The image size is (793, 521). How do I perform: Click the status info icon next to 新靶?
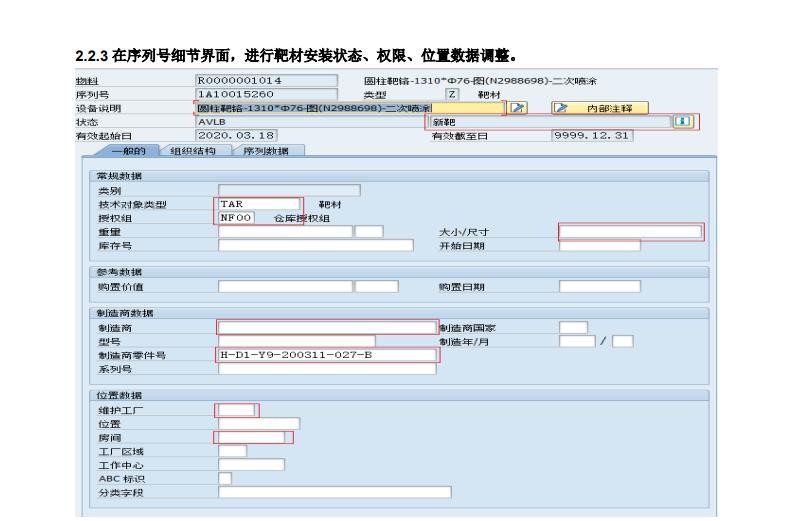[x=683, y=122]
